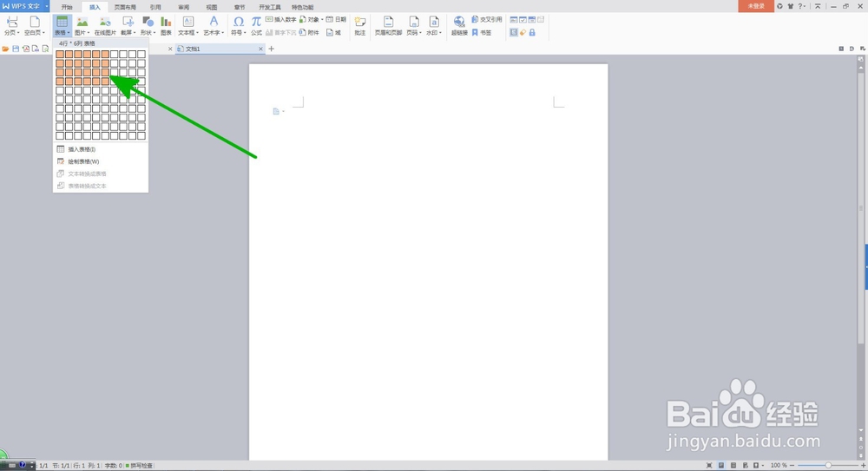This screenshot has height=471, width=868.
Task: Switch to 页面布局 Page Layout tab
Action: pyautogui.click(x=125, y=7)
